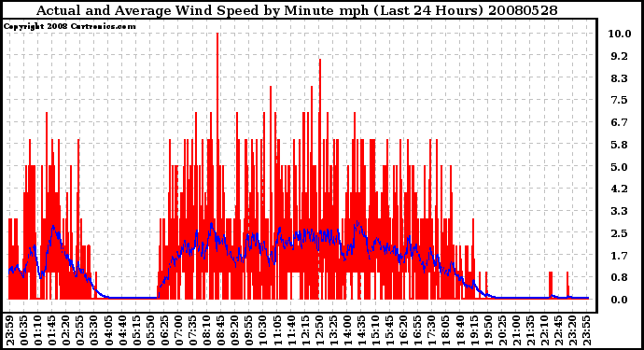Screen dimensions: 644x350
Task: Click the 01:10 time axis label
Action: 37,330
